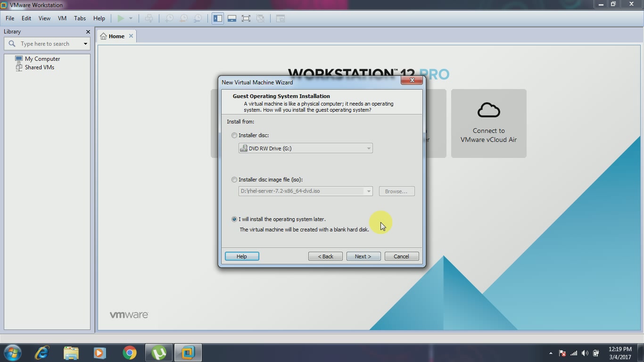This screenshot has width=644, height=362.
Task: Toggle the Show Library sidebar icon
Action: point(218,18)
